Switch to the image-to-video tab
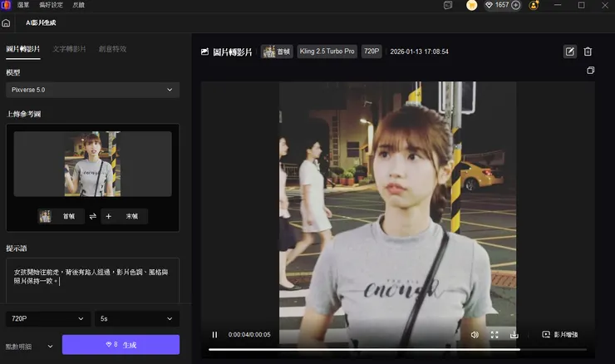 coord(22,49)
